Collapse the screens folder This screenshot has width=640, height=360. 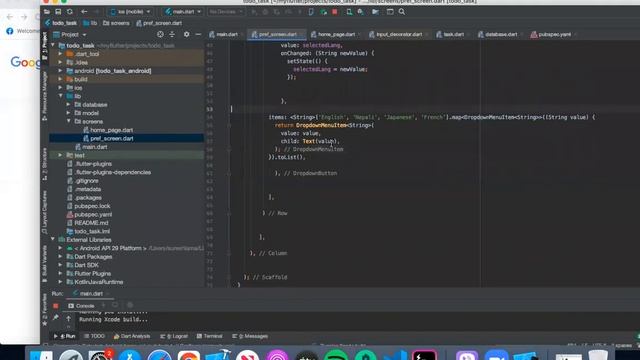click(x=69, y=121)
